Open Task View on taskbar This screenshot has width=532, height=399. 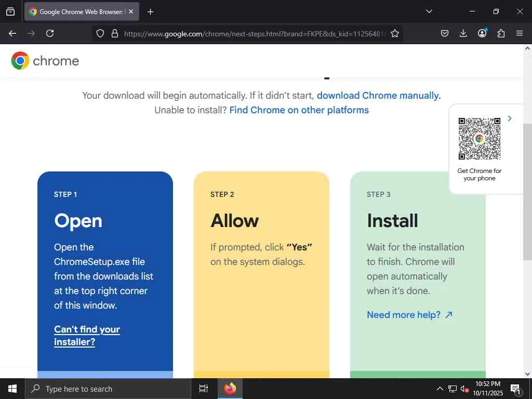pos(204,389)
